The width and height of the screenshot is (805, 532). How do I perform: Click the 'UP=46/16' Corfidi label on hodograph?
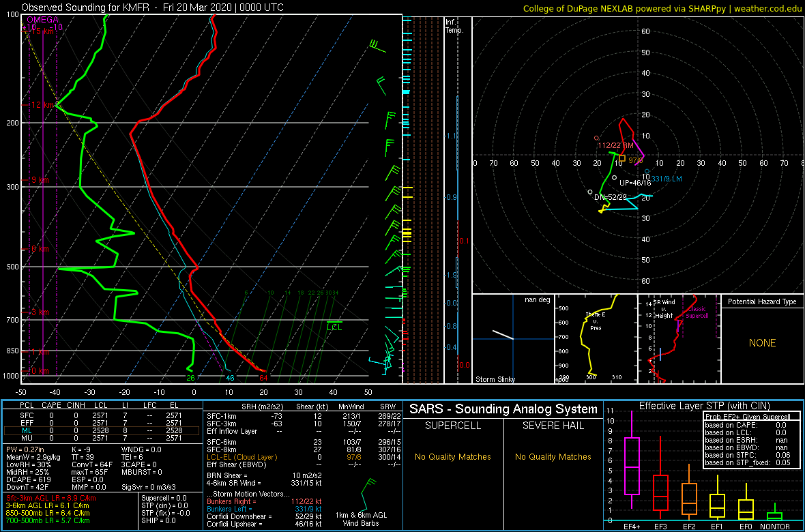tap(635, 183)
